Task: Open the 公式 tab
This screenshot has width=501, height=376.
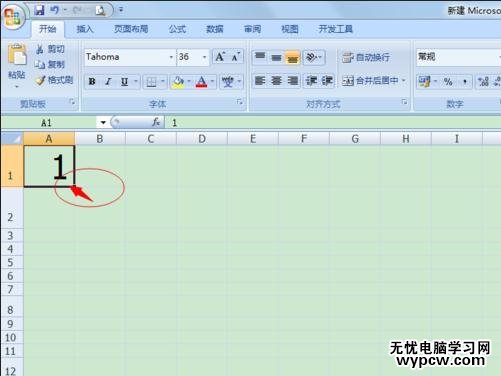Action: (177, 29)
